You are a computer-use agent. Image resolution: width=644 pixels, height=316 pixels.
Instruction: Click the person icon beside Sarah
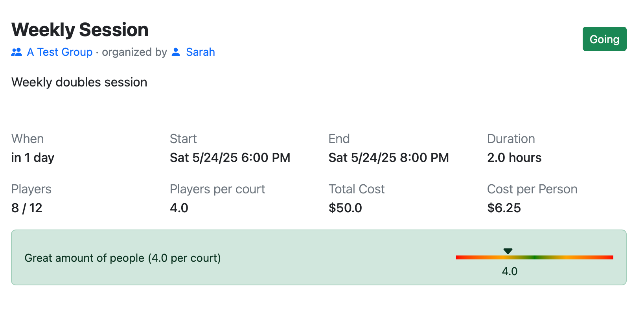176,52
